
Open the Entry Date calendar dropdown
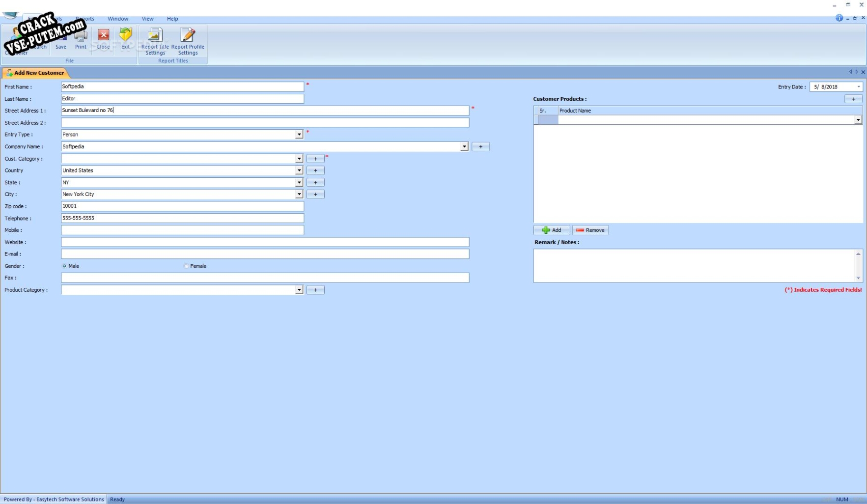tap(859, 87)
